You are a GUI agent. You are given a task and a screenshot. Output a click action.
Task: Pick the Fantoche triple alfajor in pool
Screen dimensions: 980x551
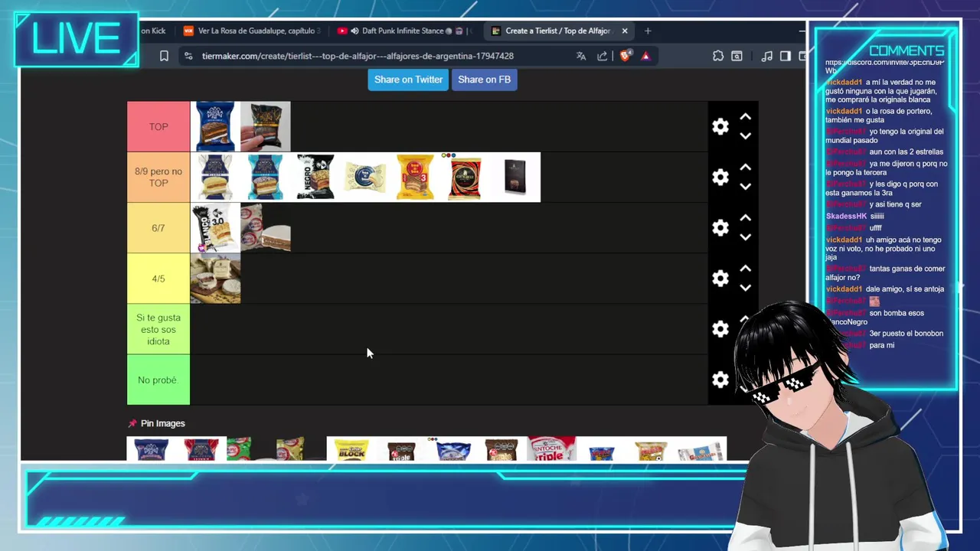pyautogui.click(x=551, y=449)
